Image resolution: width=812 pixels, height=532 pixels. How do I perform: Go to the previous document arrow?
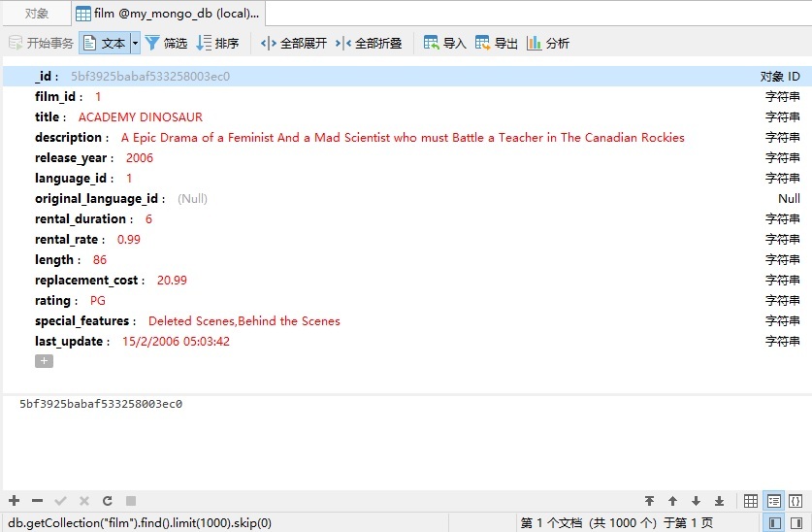coord(672,500)
